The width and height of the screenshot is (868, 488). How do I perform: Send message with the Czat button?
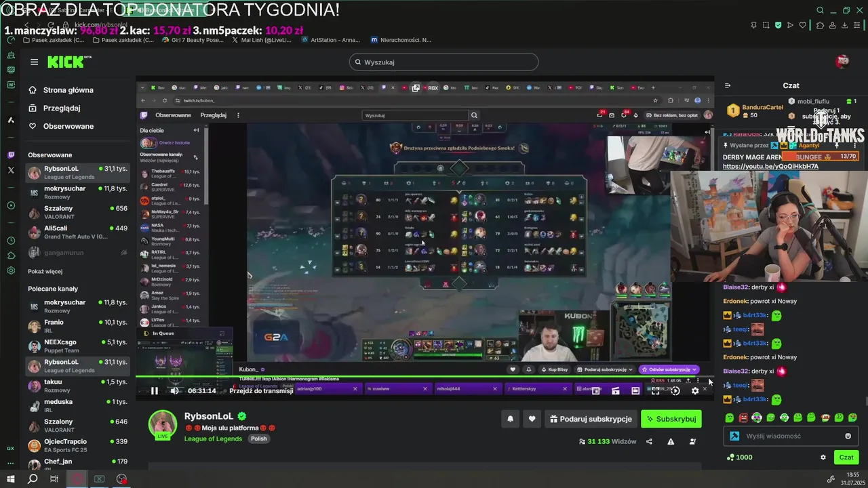pyautogui.click(x=846, y=457)
